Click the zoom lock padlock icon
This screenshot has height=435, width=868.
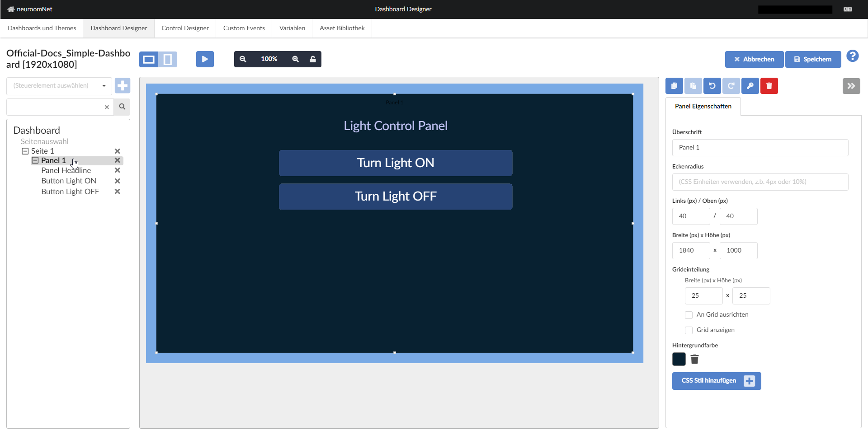click(x=313, y=59)
